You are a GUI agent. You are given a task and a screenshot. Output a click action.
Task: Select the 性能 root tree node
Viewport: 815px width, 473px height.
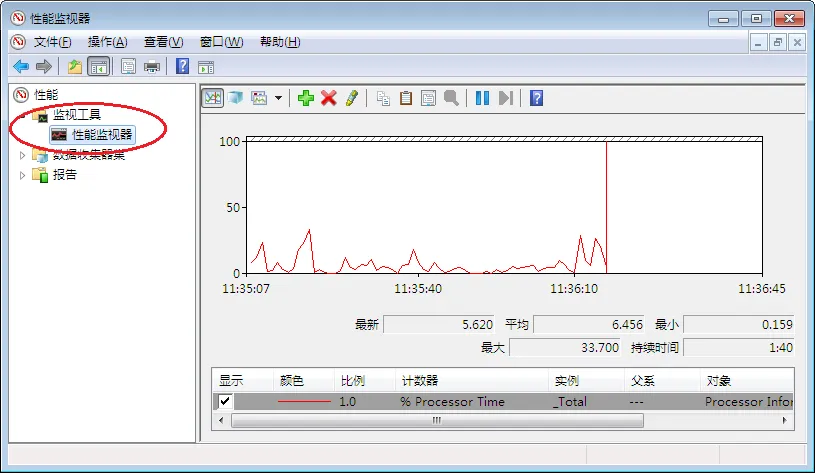(x=46, y=95)
